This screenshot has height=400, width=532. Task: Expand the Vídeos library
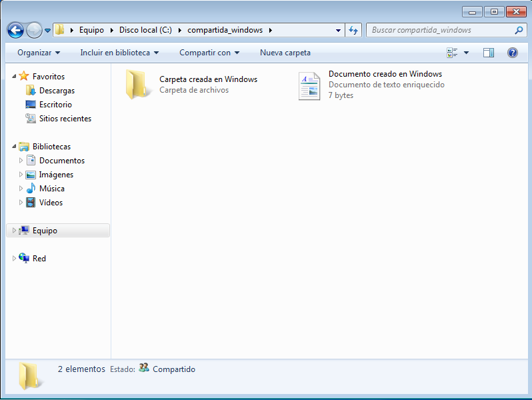click(21, 202)
